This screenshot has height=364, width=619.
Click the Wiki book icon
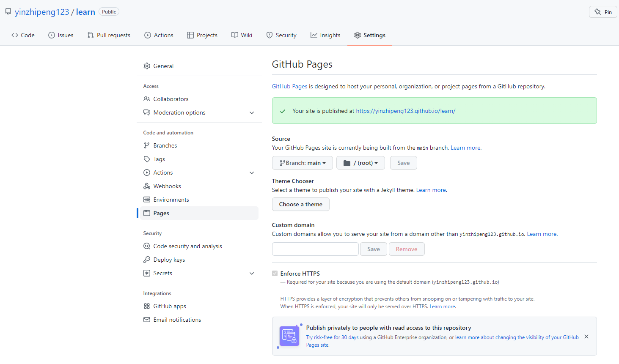tap(235, 35)
